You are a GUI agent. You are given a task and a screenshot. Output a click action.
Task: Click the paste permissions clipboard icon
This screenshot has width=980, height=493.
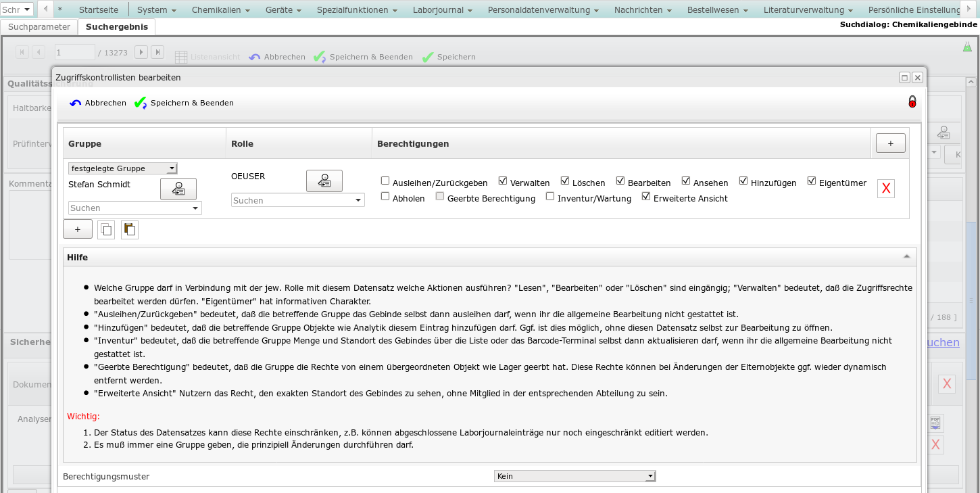130,230
